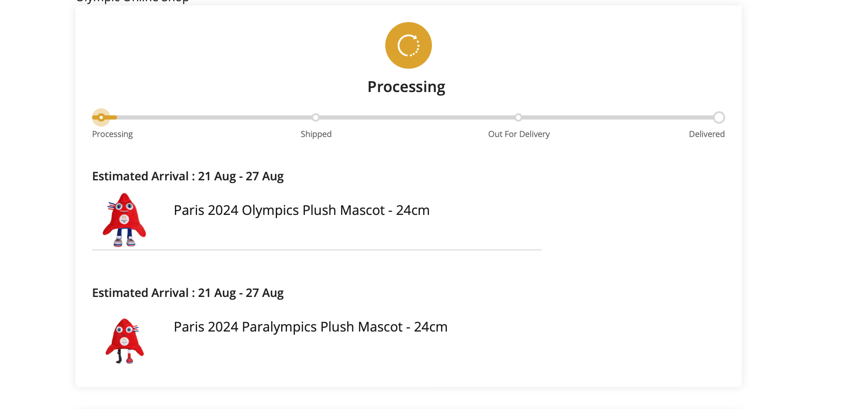Image resolution: width=868 pixels, height=409 pixels.
Task: Click the small Processing label under tracker
Action: tap(112, 134)
